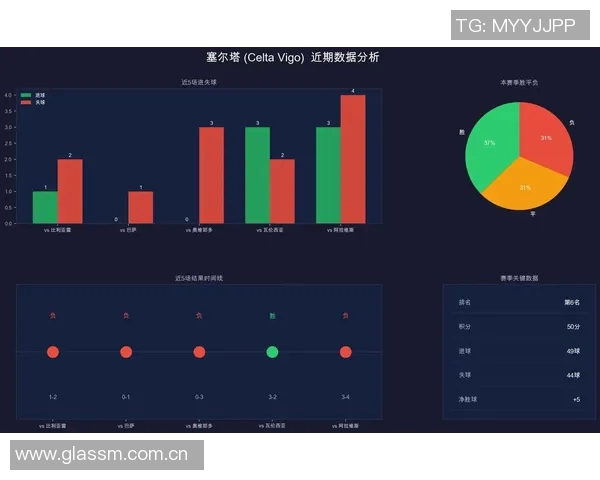Viewport: 600px width, 480px height.
Task: Click the timeline axis label vs 瓦伦西亚
Action: (x=272, y=426)
